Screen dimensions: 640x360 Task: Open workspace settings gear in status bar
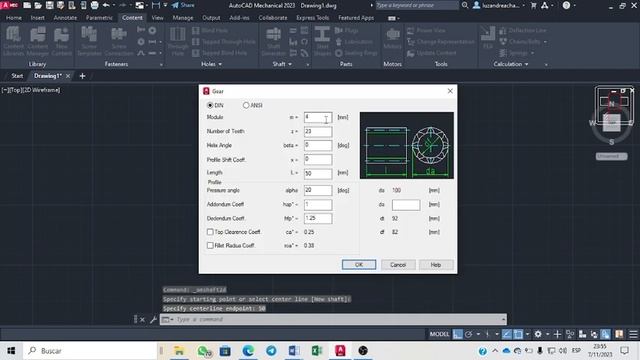coord(538,334)
